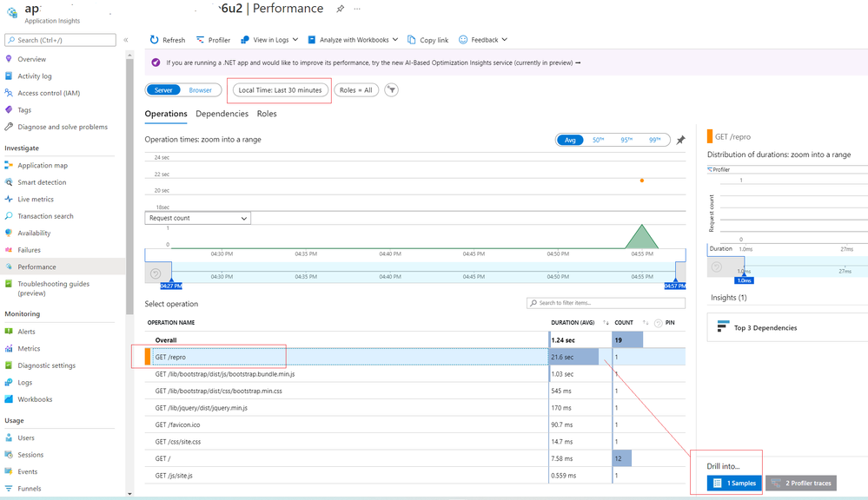This screenshot has height=500, width=868.
Task: Open the Profiler from the toolbar
Action: coord(213,40)
